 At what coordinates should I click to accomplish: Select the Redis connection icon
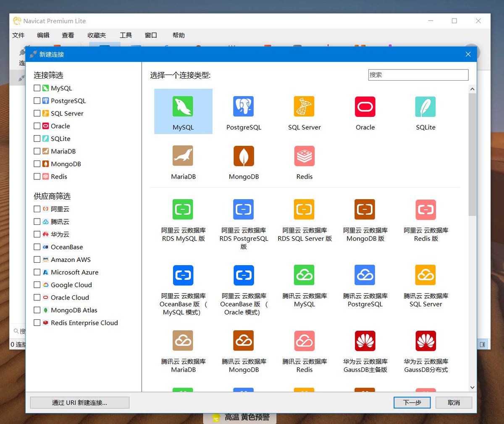pos(304,156)
